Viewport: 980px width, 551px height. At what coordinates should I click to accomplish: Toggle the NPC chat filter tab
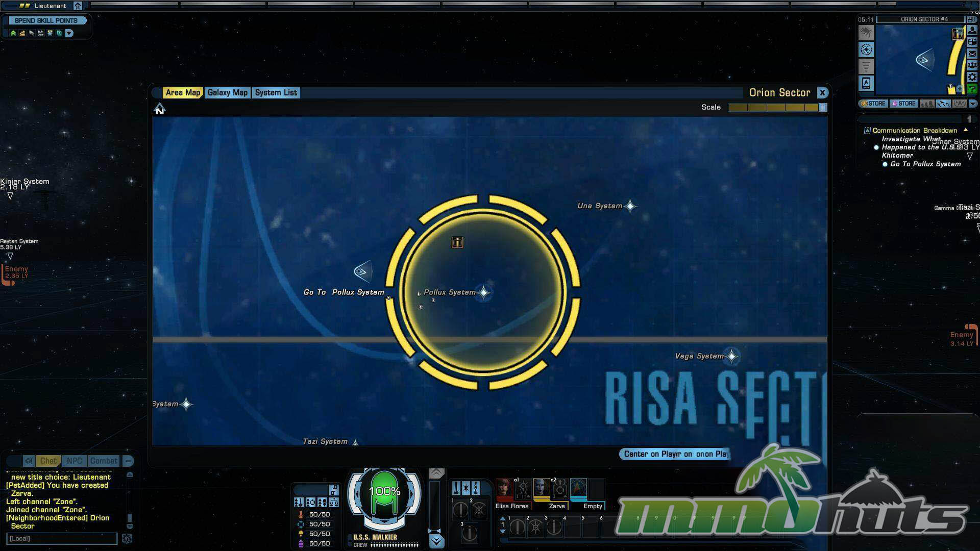74,461
